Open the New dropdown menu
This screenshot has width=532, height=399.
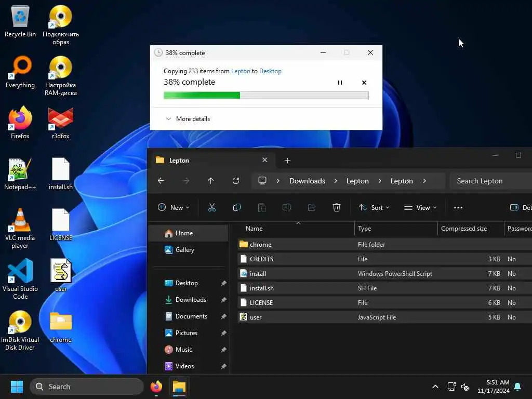[174, 207]
